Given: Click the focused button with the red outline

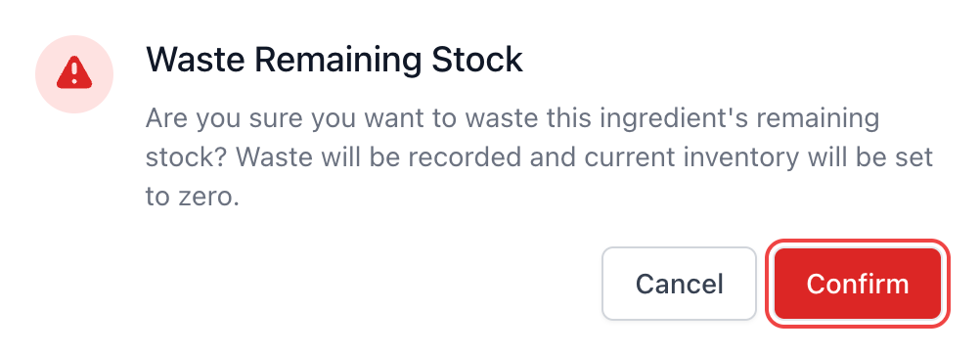Looking at the screenshot, I should [x=858, y=284].
